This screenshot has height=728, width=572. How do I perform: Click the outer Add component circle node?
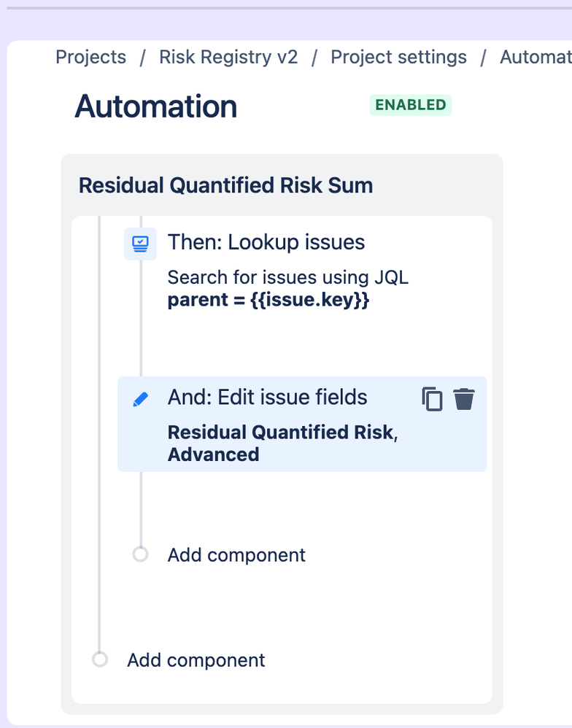click(100, 660)
